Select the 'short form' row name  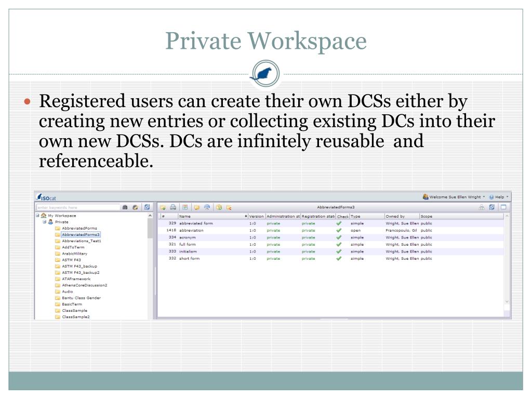click(189, 259)
